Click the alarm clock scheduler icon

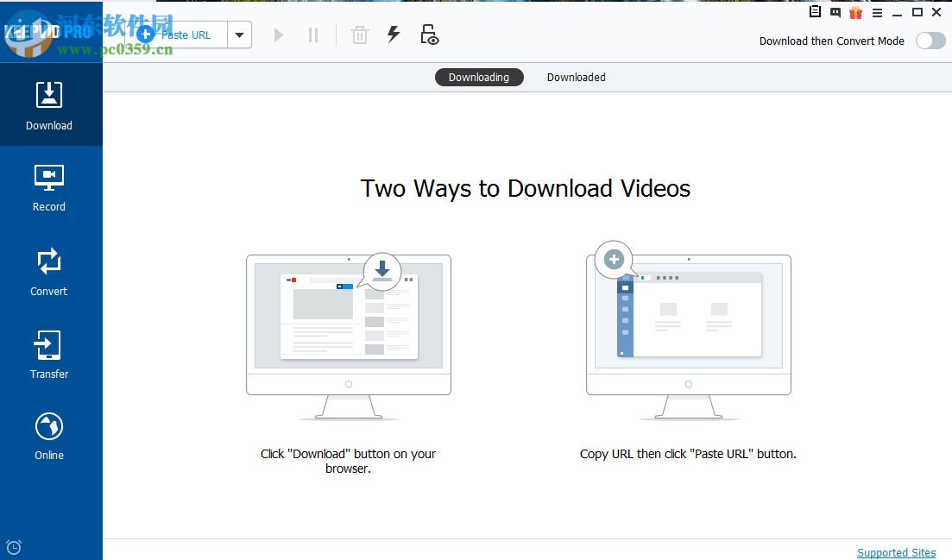(x=13, y=547)
